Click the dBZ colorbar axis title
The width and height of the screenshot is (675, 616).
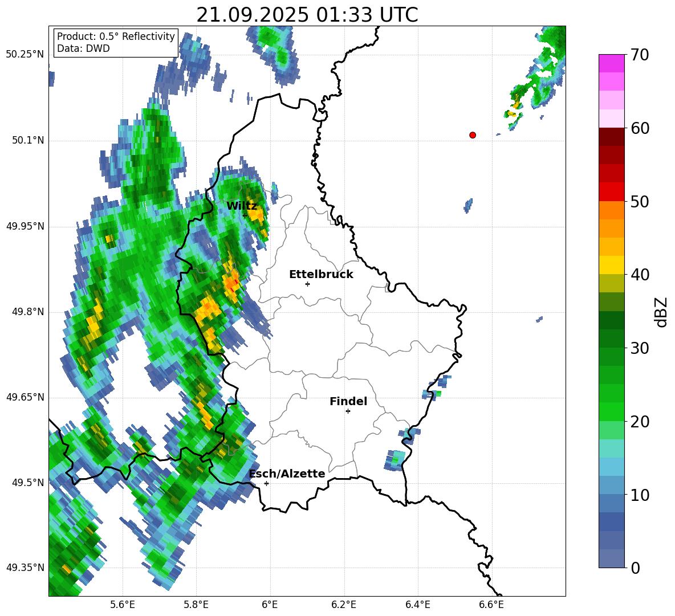click(662, 312)
